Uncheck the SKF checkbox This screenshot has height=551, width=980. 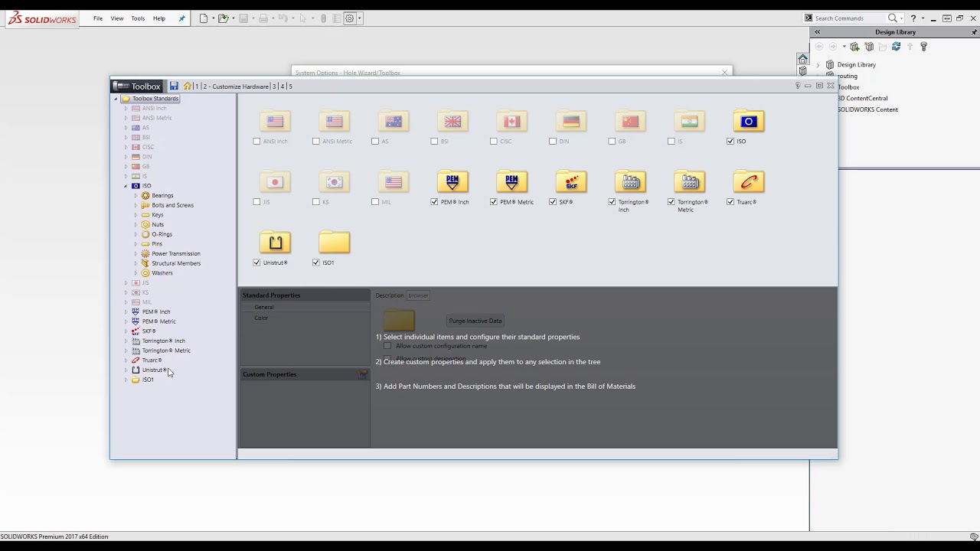[x=553, y=202]
